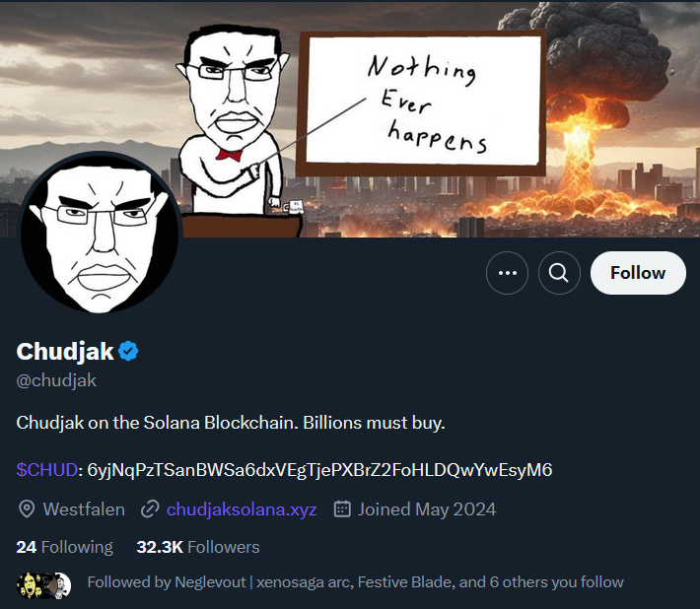The height and width of the screenshot is (609, 700).
Task: Click the calendar icon beside join date
Action: click(x=343, y=509)
